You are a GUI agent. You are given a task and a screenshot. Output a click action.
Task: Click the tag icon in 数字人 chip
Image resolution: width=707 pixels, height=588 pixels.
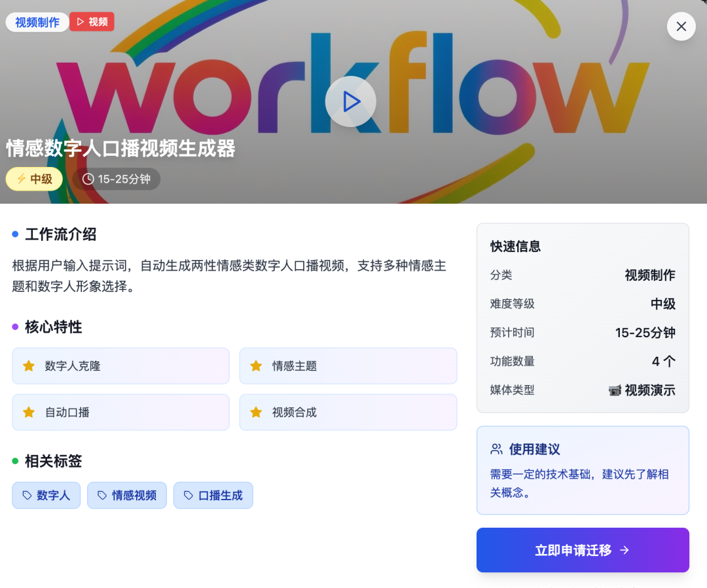coord(27,495)
